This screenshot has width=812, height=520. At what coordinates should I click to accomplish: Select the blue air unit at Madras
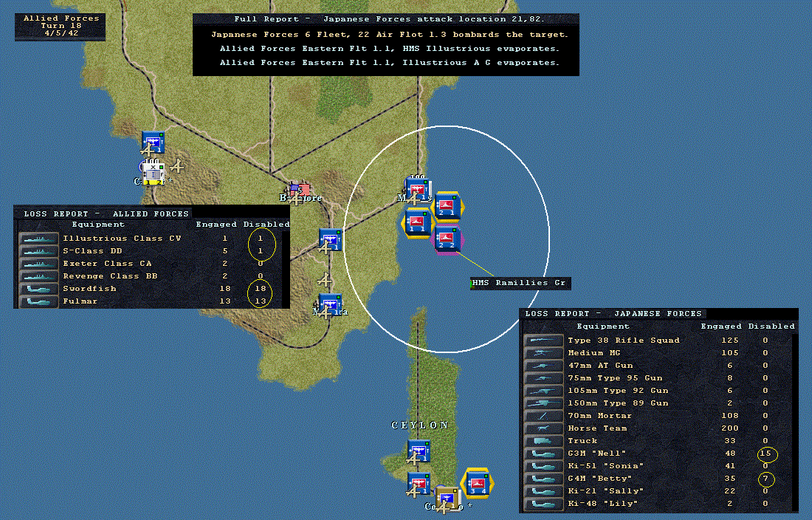[419, 190]
